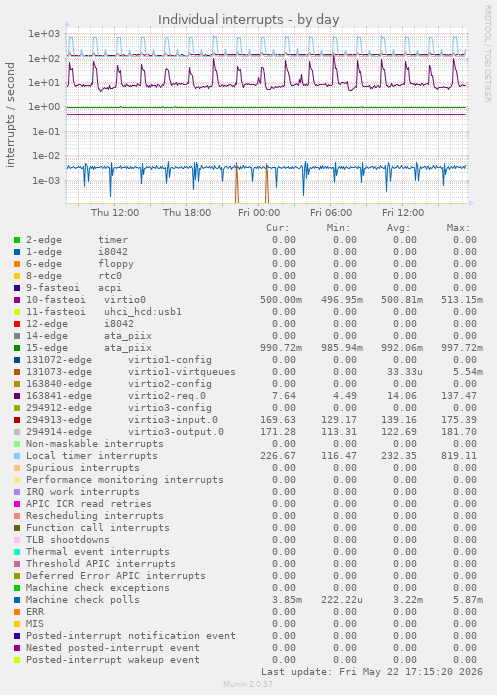Click the green 2-edge timer legend swatch

[17, 240]
